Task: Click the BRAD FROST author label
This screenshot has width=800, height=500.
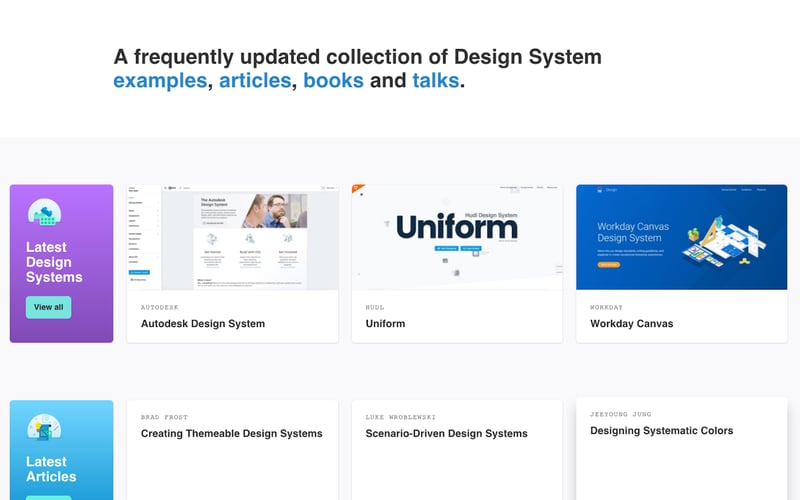Action: tap(164, 417)
